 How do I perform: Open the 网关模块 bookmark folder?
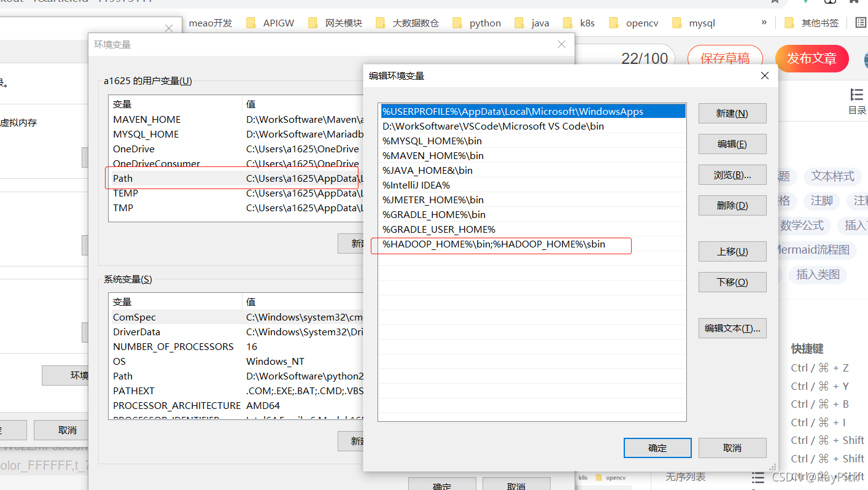click(x=335, y=23)
